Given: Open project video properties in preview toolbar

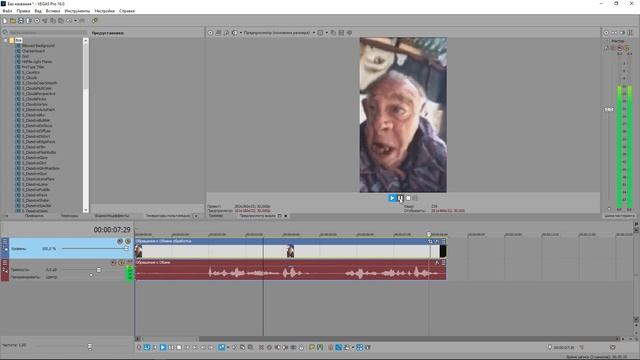Looking at the screenshot, I should (210, 33).
